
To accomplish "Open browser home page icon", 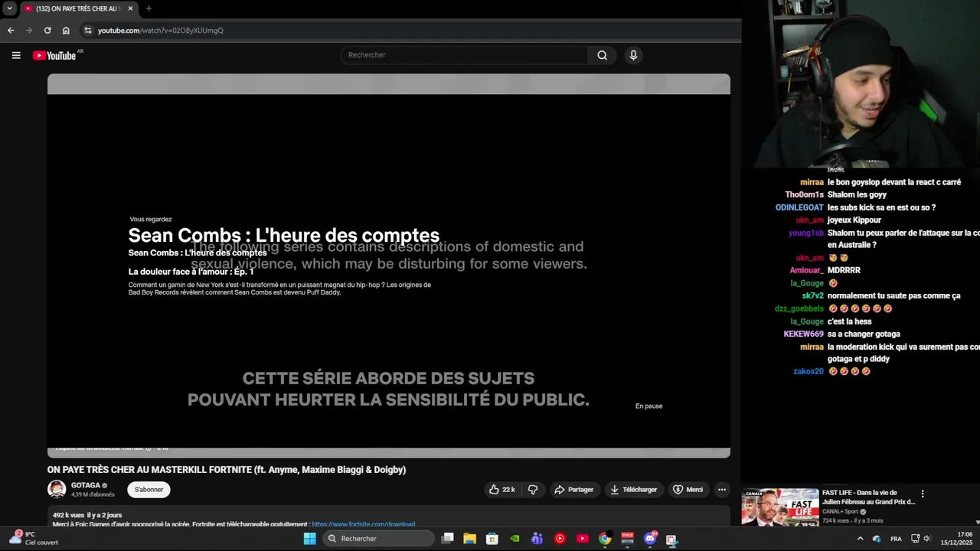I will 66,31.
